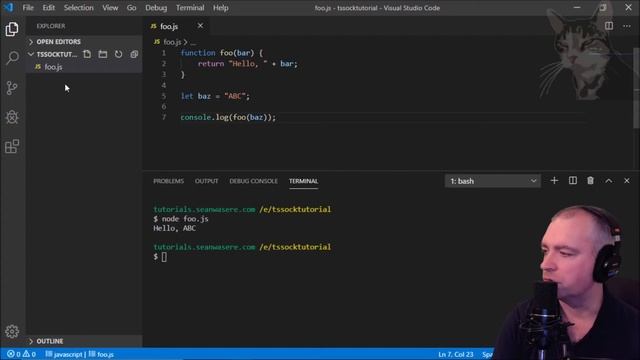Click line number 5 in the editor gutter

point(164,96)
